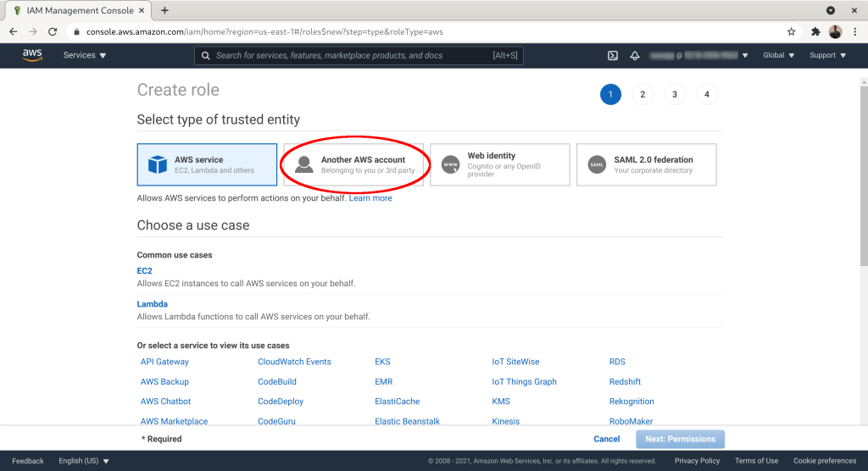Go to step 3 of wizard

click(675, 94)
